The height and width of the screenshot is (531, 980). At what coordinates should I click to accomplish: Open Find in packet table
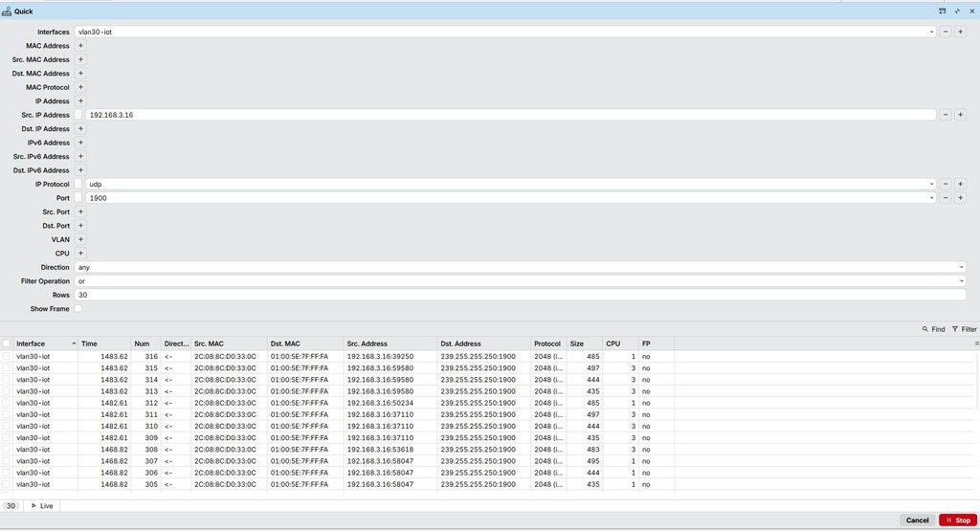[x=933, y=329]
